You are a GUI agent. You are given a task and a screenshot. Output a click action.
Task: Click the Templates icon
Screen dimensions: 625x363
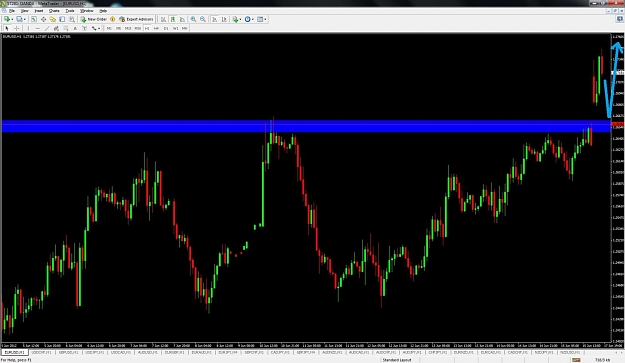[260, 19]
